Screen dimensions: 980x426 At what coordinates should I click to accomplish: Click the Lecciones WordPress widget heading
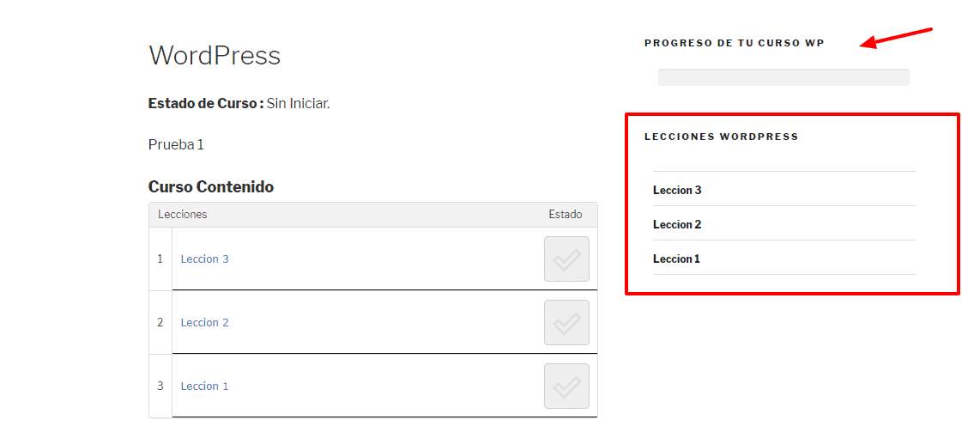pos(721,137)
